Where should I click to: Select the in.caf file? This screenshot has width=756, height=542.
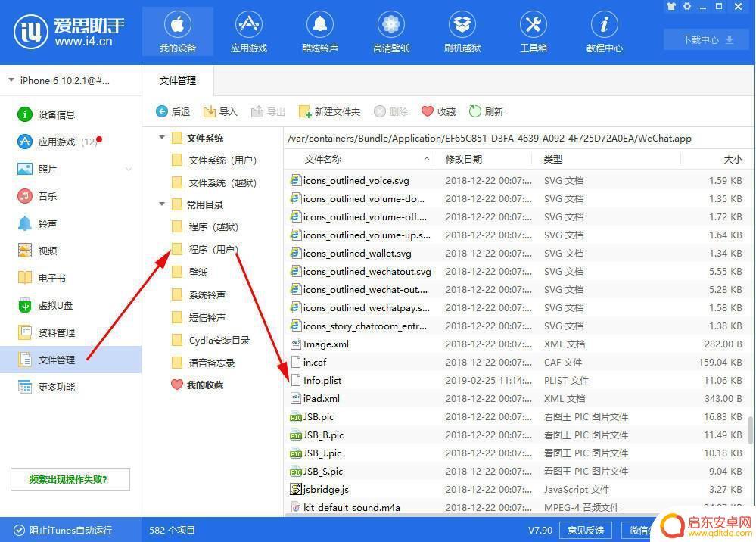tap(516, 362)
